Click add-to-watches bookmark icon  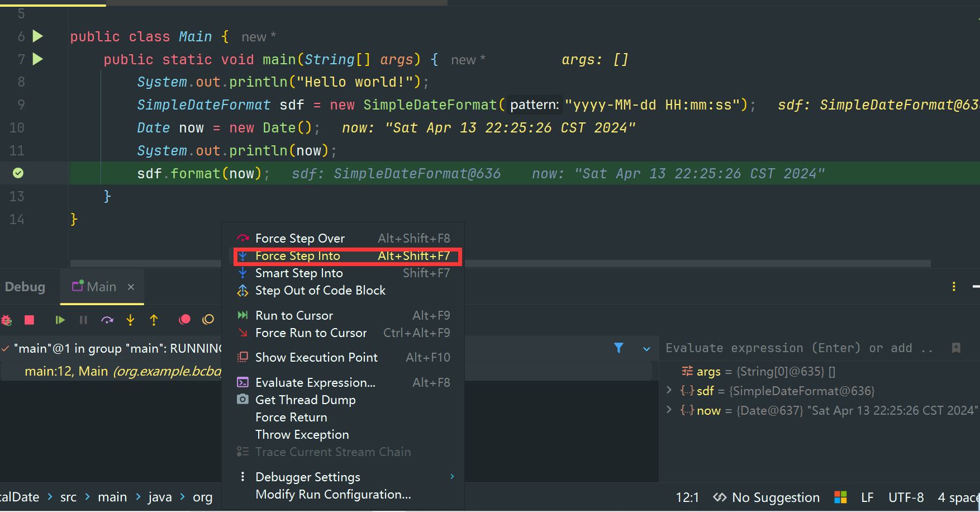956,348
